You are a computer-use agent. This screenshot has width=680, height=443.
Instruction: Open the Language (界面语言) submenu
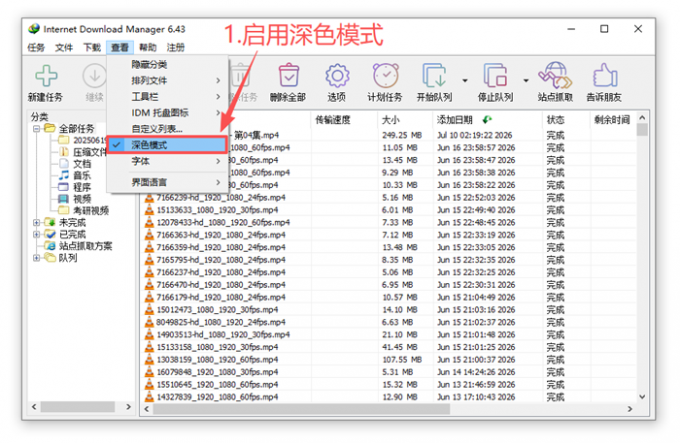167,182
